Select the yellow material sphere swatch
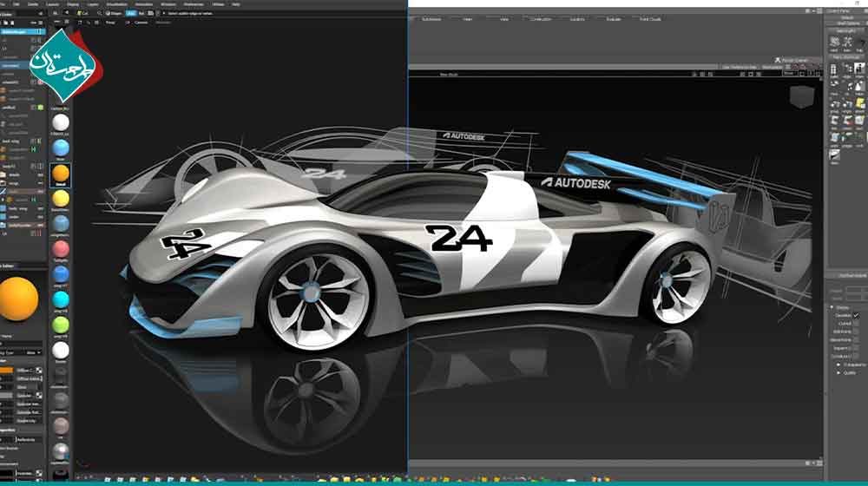The height and width of the screenshot is (486, 868). [61, 198]
